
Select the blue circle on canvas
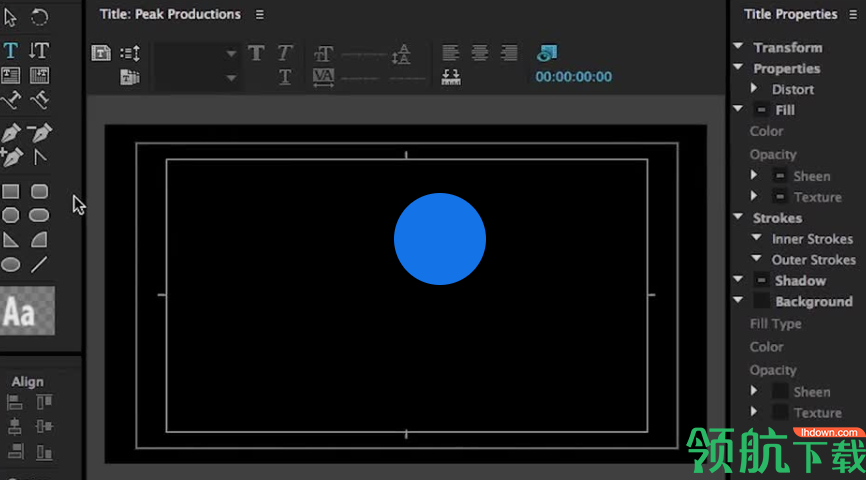(440, 239)
